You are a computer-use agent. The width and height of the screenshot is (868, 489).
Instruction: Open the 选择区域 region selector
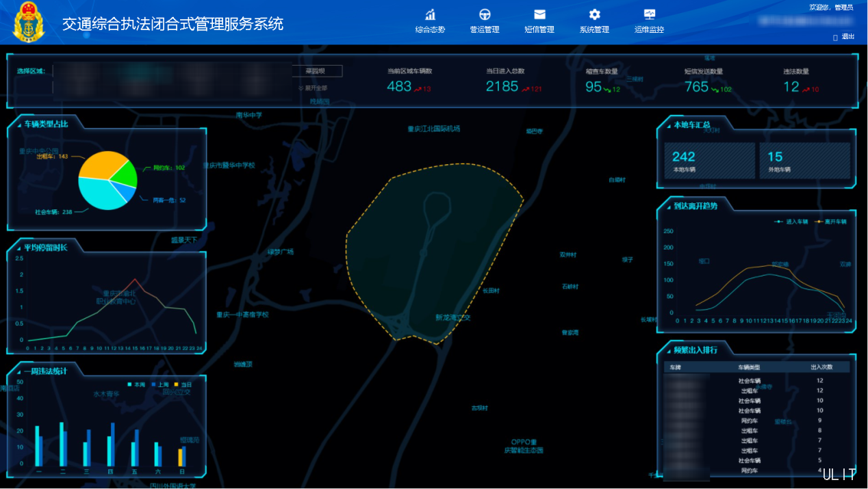(x=171, y=70)
